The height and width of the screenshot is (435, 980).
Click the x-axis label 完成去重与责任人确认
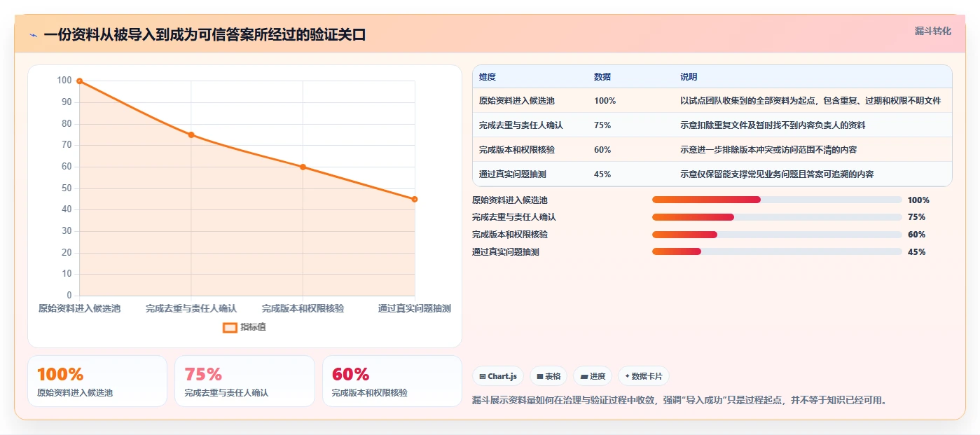[191, 308]
